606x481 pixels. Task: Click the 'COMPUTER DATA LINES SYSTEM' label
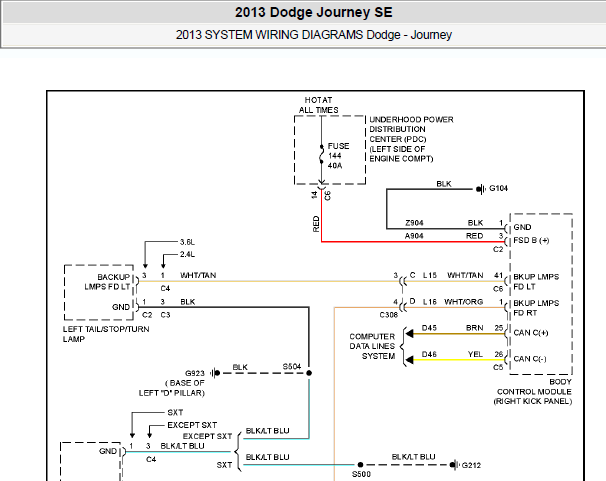pos(372,346)
